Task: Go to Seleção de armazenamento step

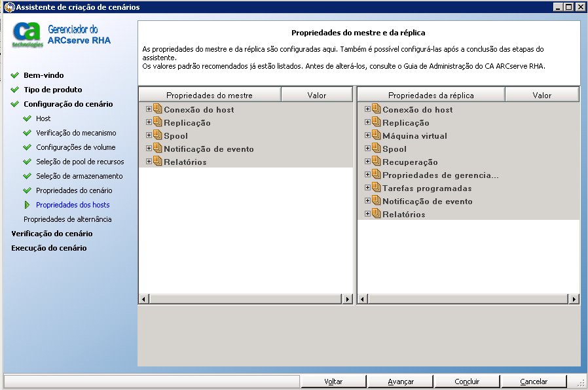Action: tap(79, 176)
